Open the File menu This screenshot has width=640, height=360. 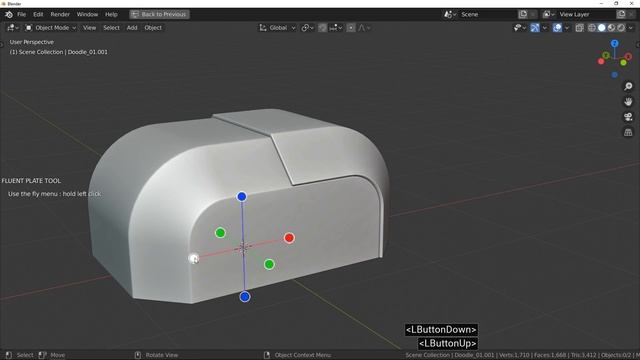[x=21, y=14]
